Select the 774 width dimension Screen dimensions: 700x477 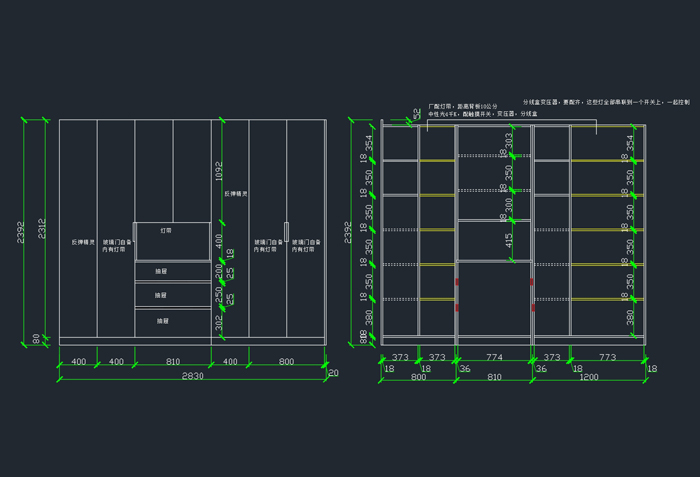(494, 357)
